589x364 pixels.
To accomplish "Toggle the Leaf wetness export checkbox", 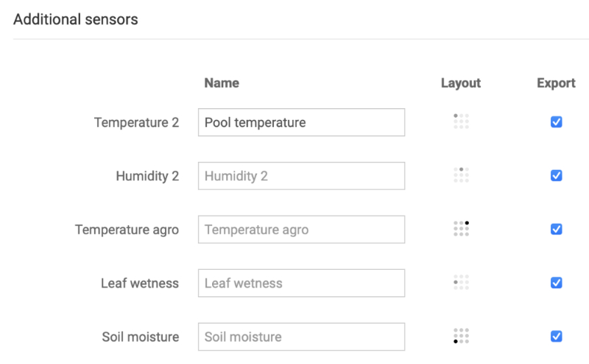I will click(557, 282).
